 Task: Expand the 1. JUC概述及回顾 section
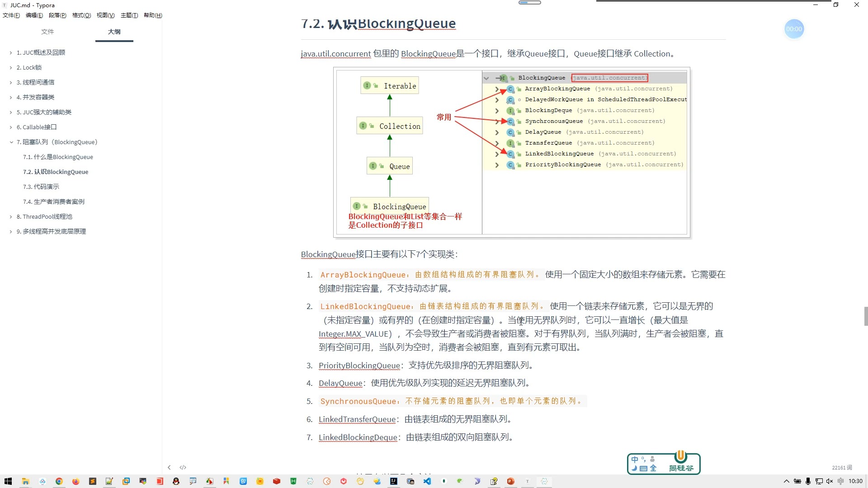tap(11, 52)
